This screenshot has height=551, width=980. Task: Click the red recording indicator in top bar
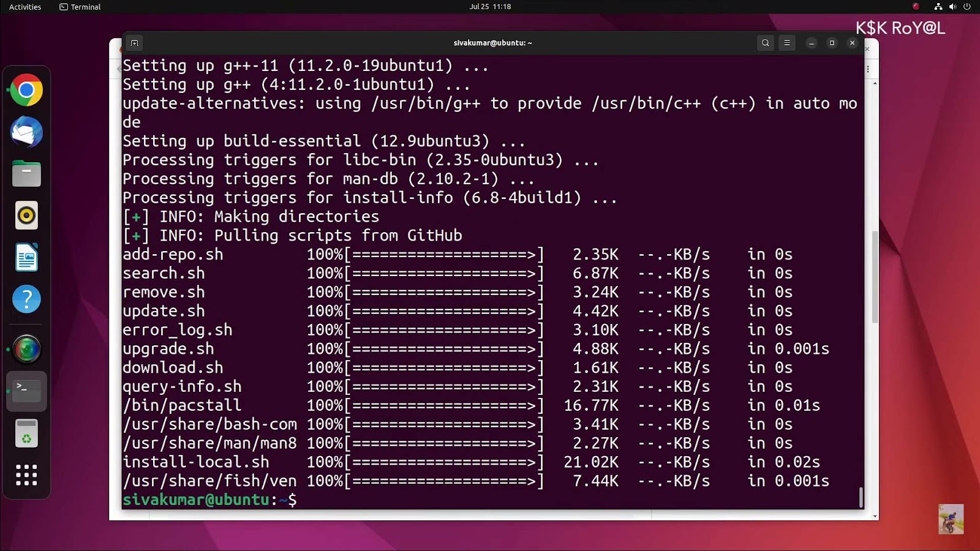[x=916, y=7]
